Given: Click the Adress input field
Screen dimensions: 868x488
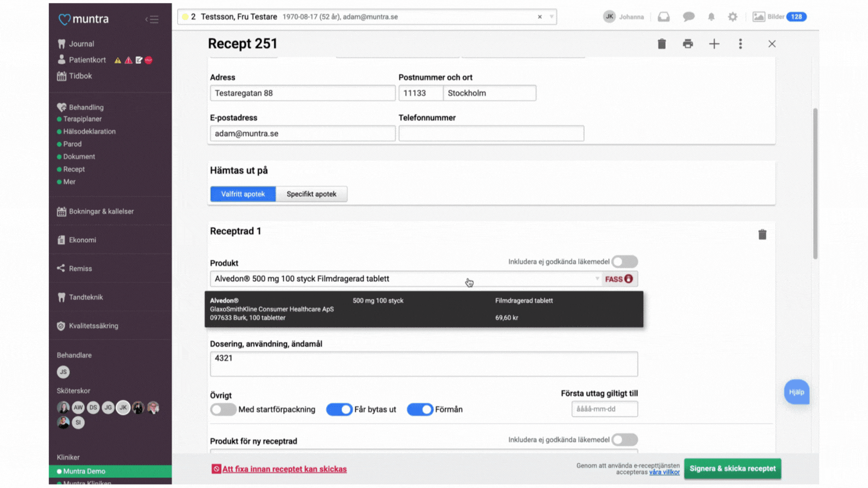Looking at the screenshot, I should 303,93.
